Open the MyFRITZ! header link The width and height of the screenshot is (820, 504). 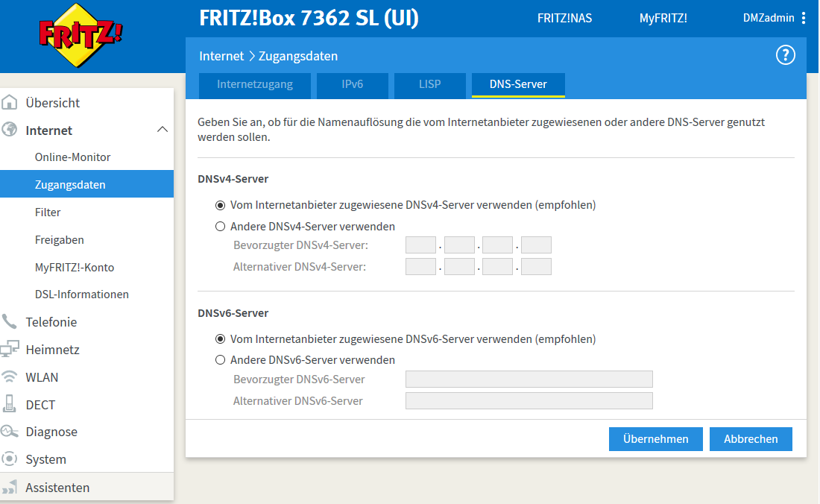pyautogui.click(x=663, y=19)
